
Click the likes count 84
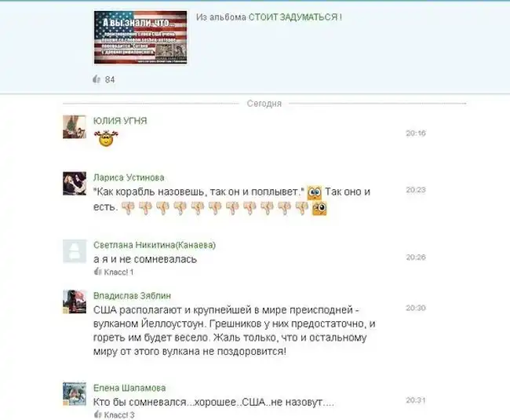pos(110,80)
